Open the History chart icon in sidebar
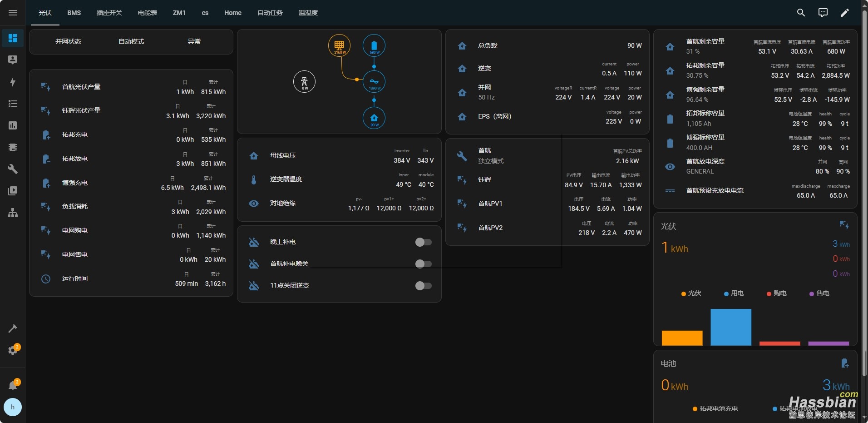 click(13, 125)
